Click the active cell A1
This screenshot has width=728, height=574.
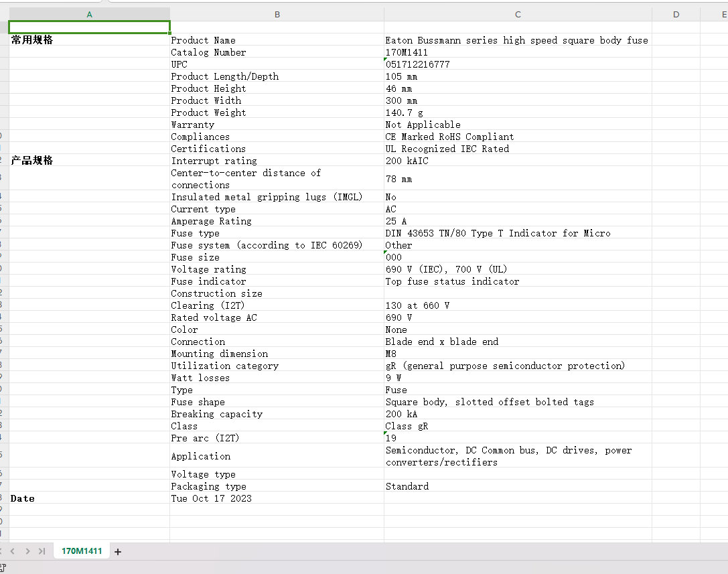[x=90, y=27]
